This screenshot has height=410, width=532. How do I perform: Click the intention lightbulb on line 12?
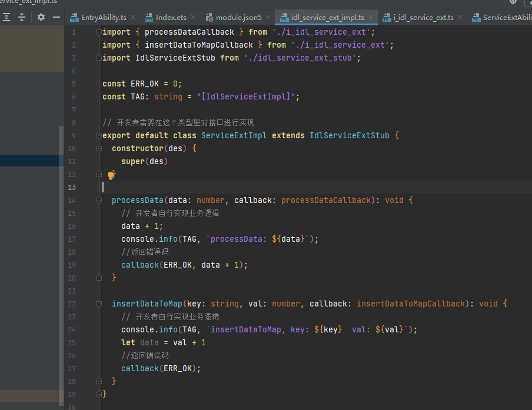pos(111,174)
